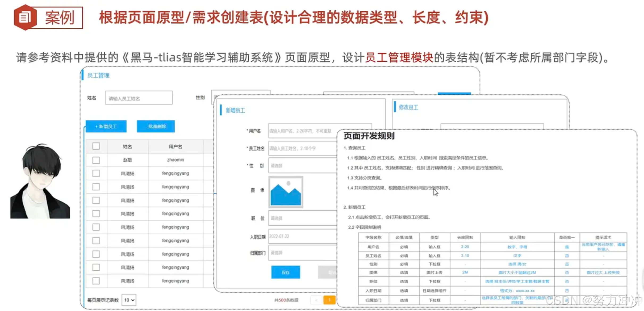This screenshot has width=644, height=311.
Task: Click the previous page arrow in pagination
Action: tap(316, 300)
